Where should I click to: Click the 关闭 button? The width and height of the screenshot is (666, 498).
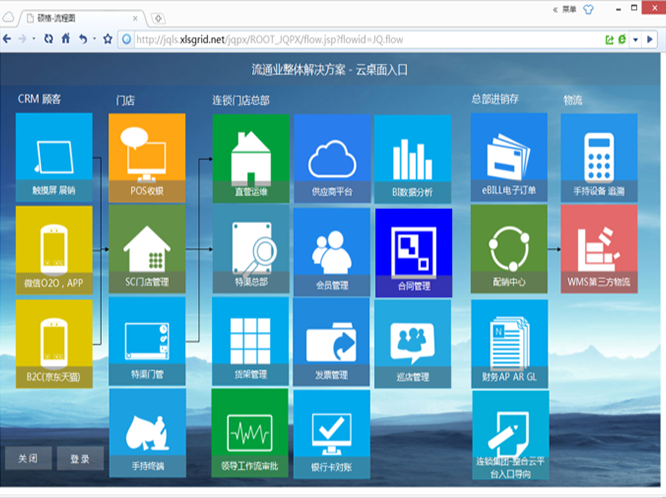[28, 458]
